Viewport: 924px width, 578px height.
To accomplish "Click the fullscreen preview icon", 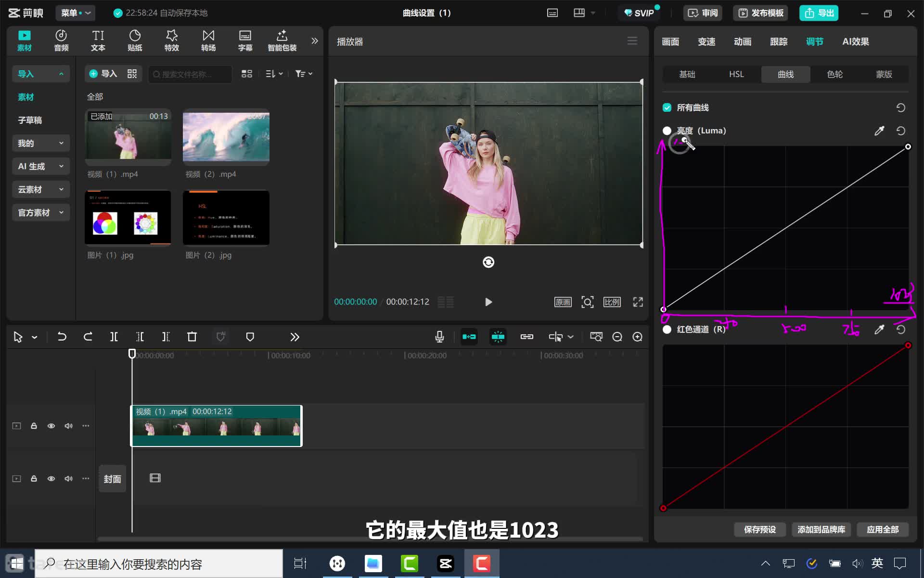I will [638, 302].
